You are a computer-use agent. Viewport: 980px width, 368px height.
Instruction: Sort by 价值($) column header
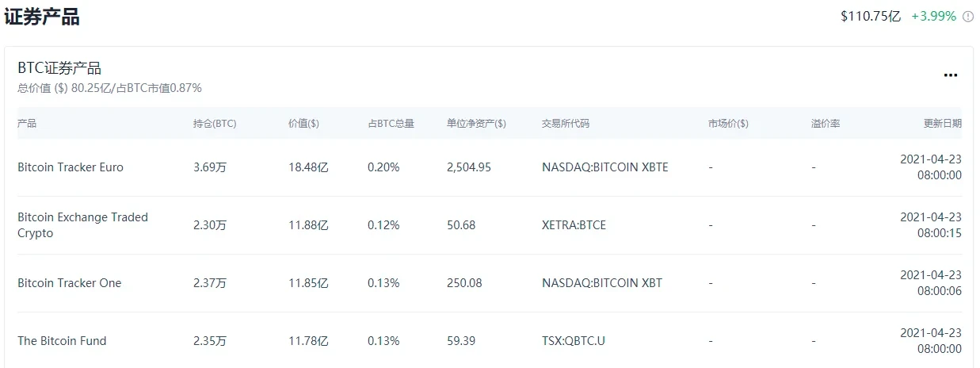(304, 124)
